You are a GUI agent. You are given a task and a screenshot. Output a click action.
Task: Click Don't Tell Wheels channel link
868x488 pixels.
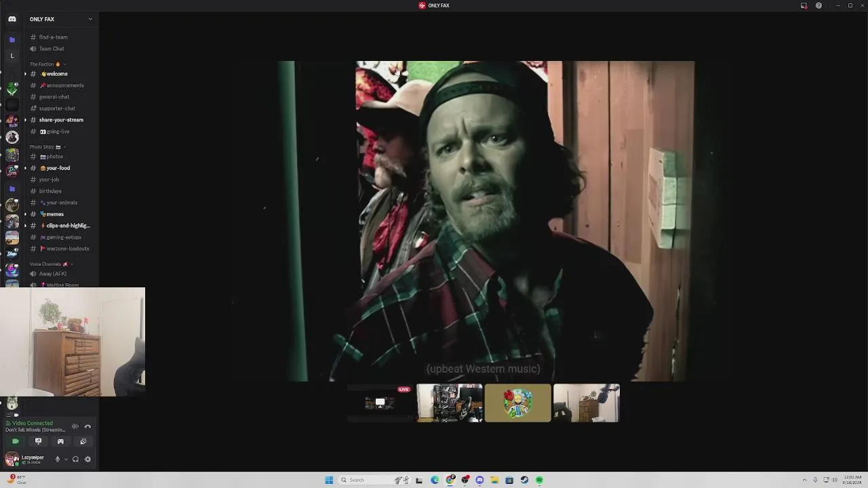click(35, 430)
